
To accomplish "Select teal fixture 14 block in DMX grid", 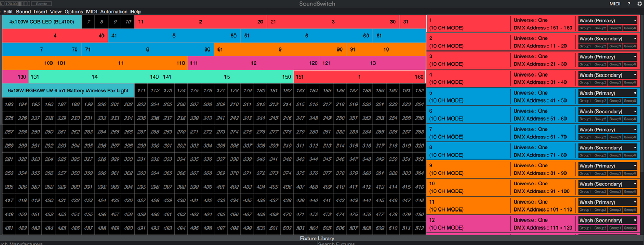I will (x=94, y=77).
